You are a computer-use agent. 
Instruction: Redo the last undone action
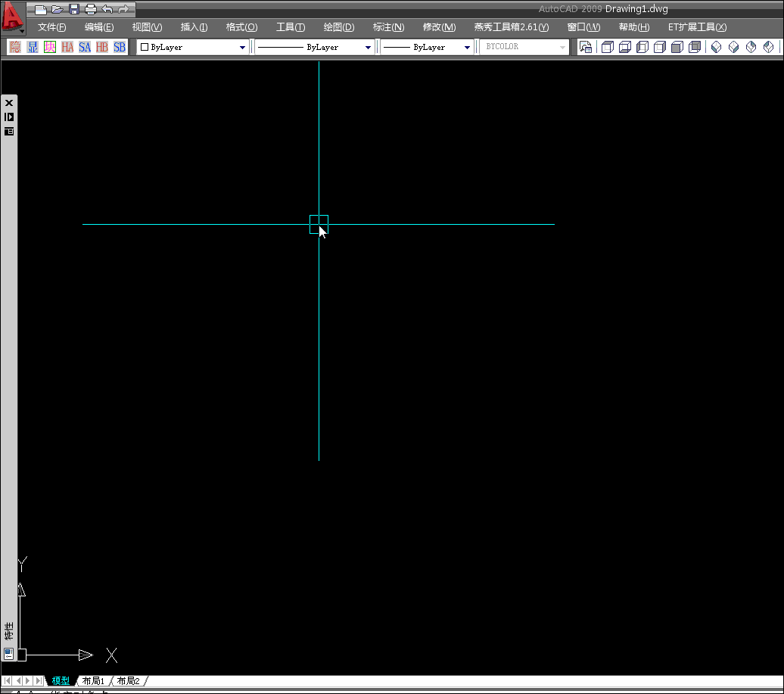[123, 9]
